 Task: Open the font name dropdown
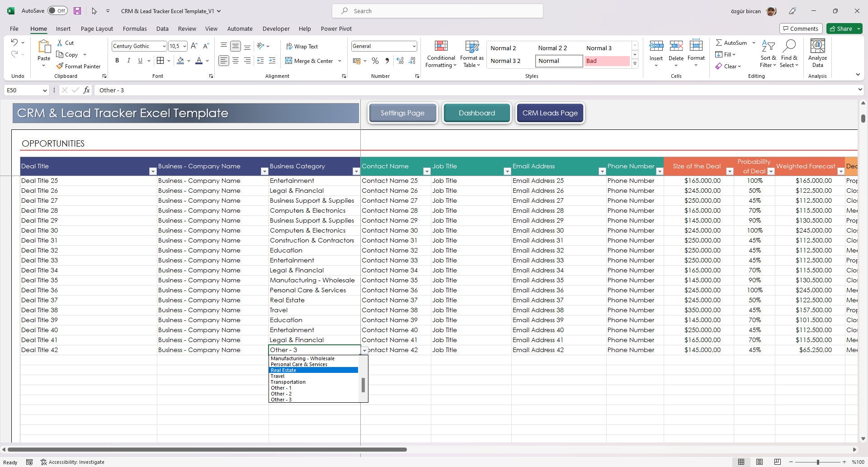pyautogui.click(x=164, y=46)
